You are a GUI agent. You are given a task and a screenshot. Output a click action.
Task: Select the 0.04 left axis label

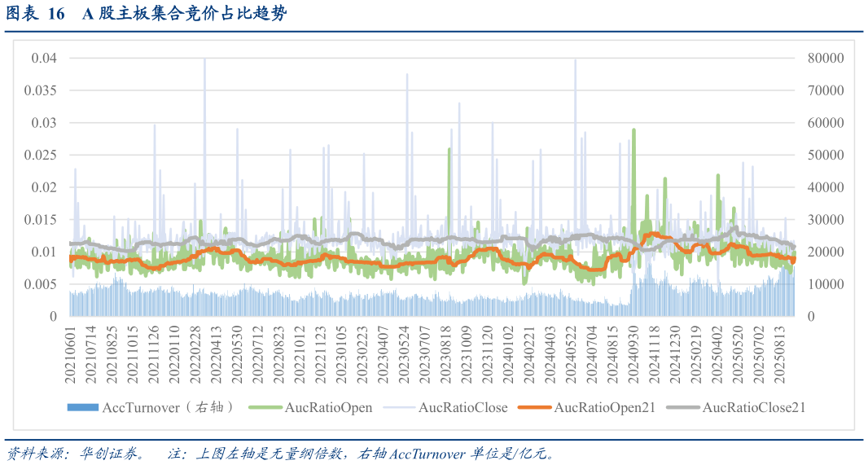point(43,59)
